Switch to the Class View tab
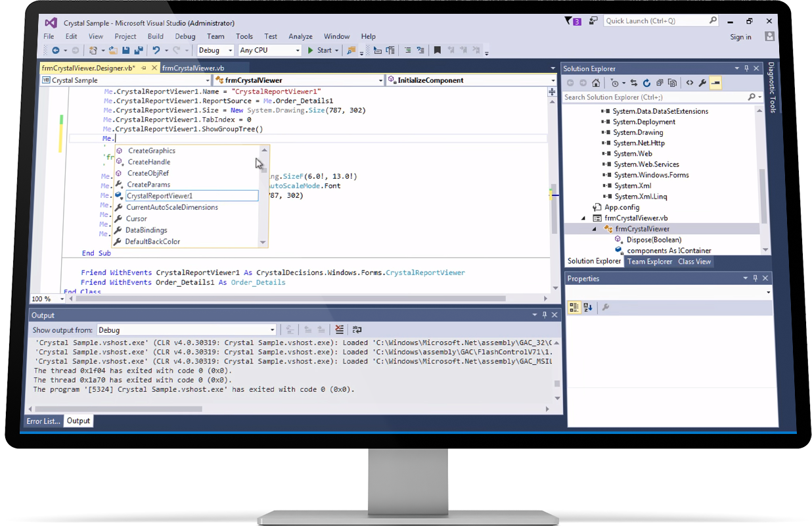The width and height of the screenshot is (812, 526). [x=694, y=262]
